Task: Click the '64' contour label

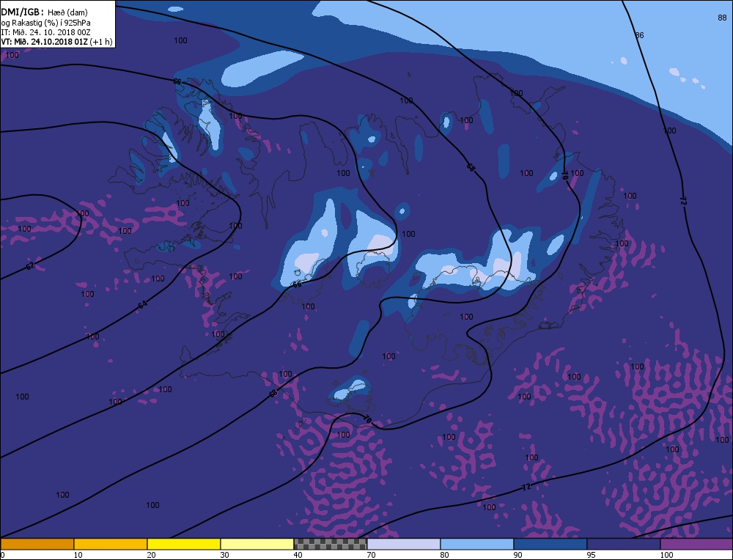Action: [x=143, y=305]
